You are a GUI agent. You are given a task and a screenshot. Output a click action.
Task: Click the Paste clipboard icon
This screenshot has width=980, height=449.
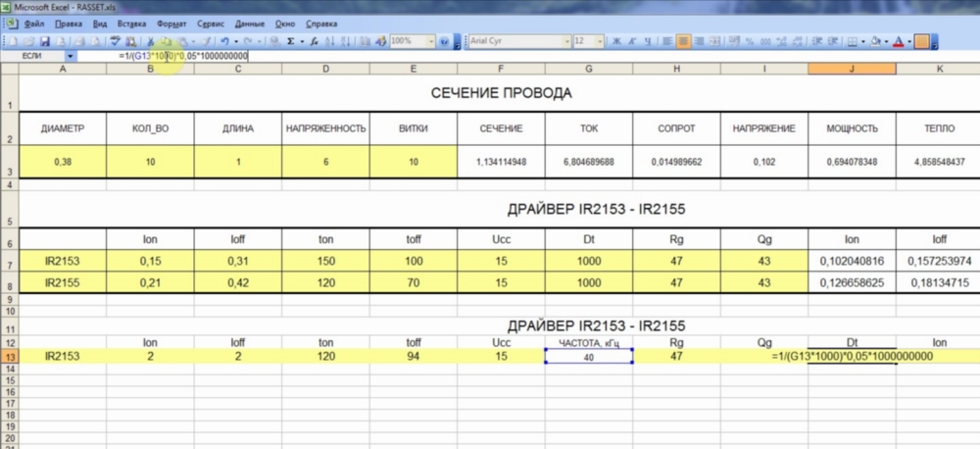pyautogui.click(x=182, y=41)
